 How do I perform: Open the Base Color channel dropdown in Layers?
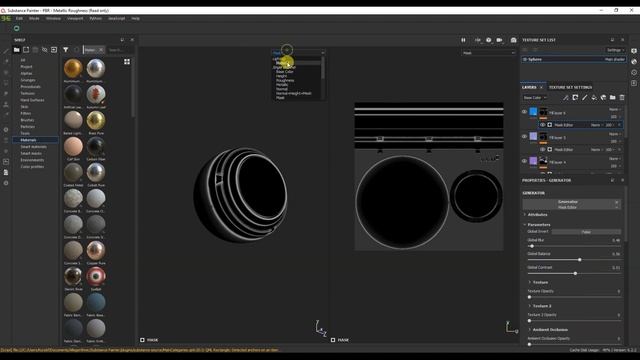(535, 98)
